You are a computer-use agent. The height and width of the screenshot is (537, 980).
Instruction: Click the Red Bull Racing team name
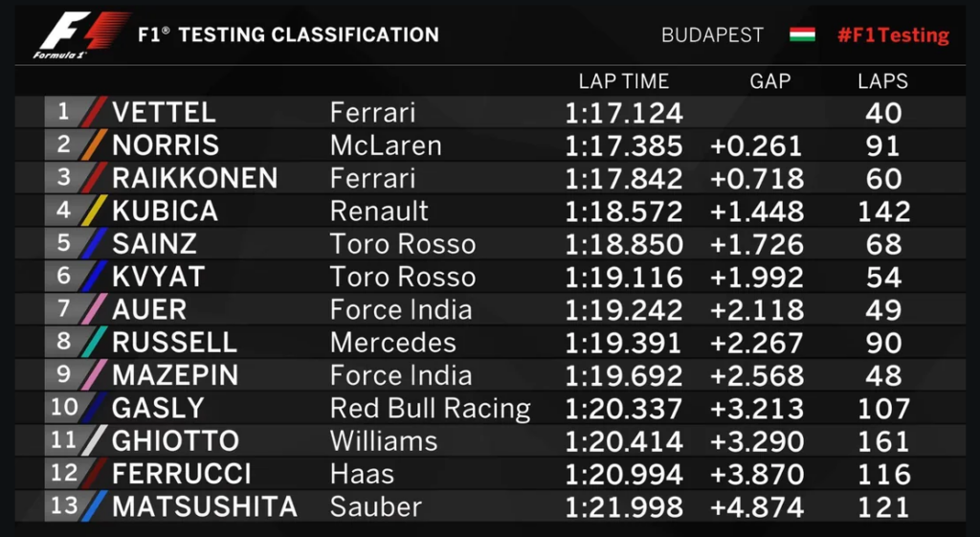click(430, 408)
